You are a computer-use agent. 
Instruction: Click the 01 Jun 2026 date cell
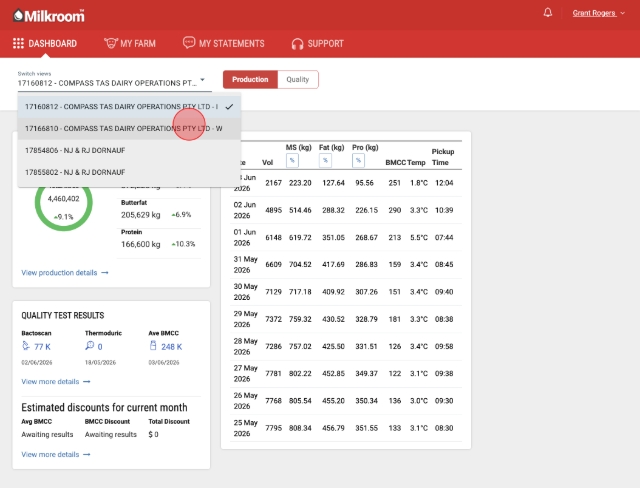pos(244,237)
